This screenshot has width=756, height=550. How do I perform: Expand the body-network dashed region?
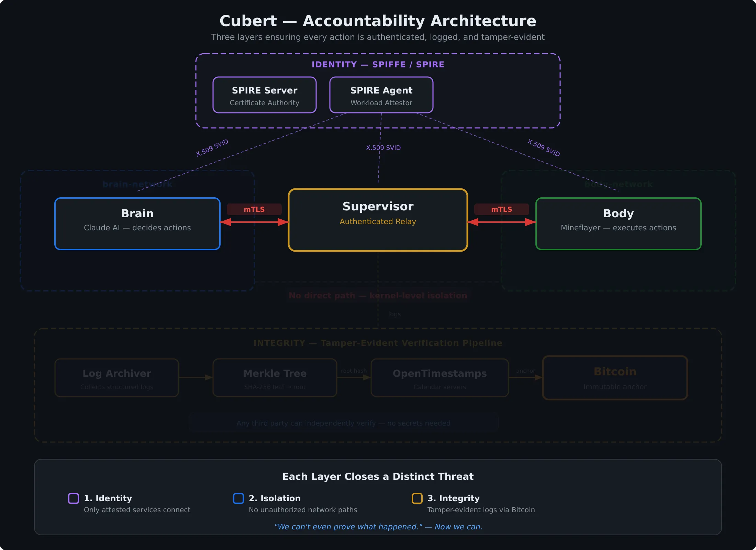pos(618,184)
